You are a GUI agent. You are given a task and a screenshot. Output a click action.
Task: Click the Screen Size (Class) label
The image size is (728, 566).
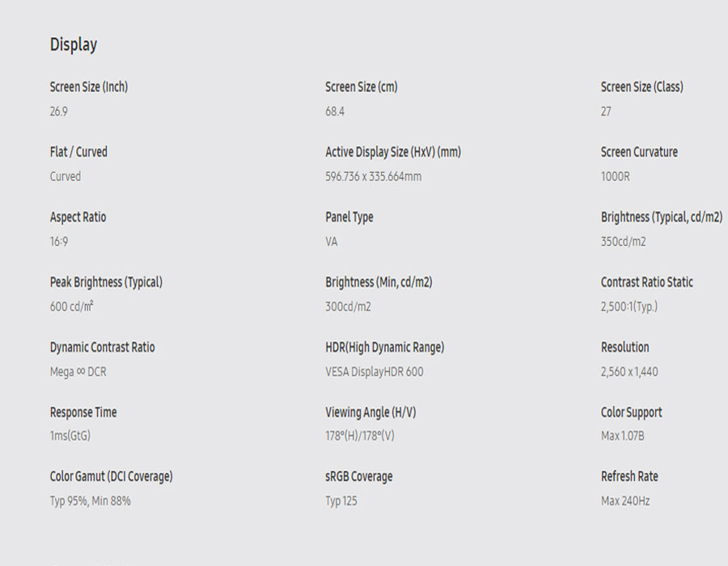(x=641, y=87)
